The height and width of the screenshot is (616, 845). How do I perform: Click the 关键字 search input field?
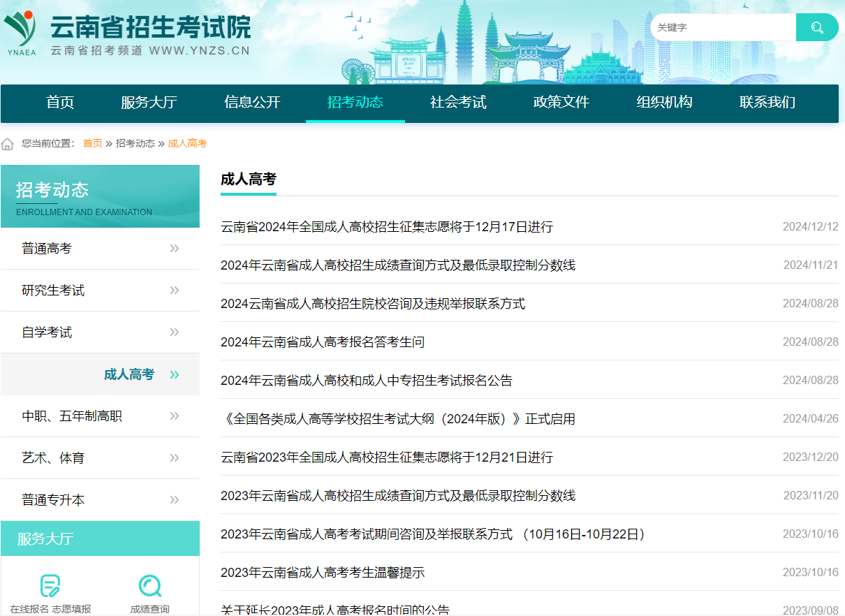click(x=719, y=27)
